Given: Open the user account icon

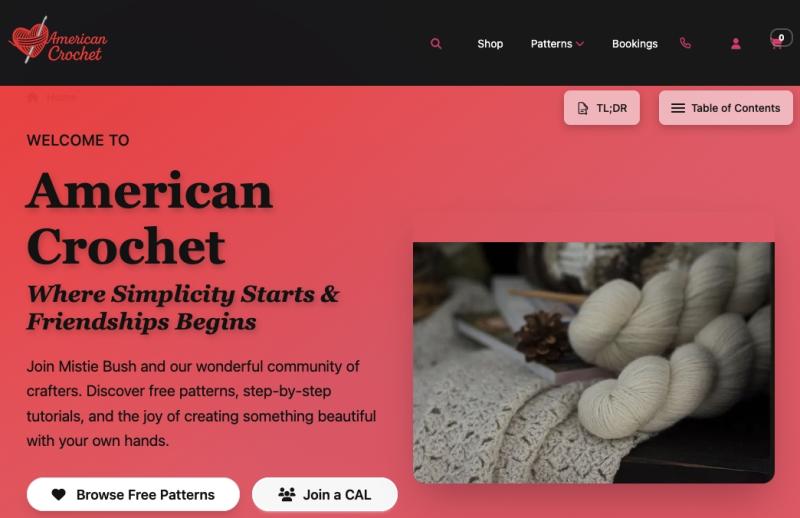Looking at the screenshot, I should coord(735,44).
